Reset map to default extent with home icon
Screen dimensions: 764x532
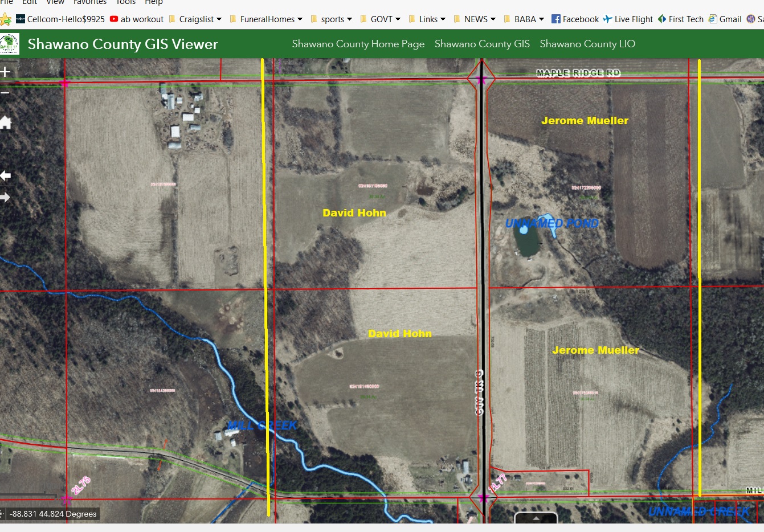click(x=6, y=122)
